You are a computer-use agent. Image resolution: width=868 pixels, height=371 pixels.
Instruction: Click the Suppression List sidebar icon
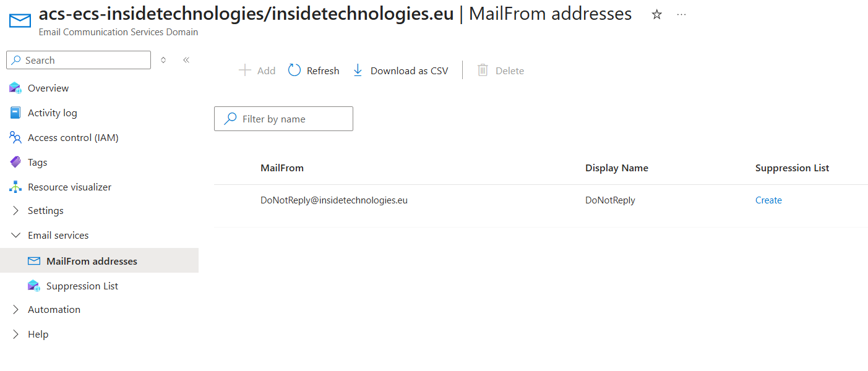coord(33,286)
